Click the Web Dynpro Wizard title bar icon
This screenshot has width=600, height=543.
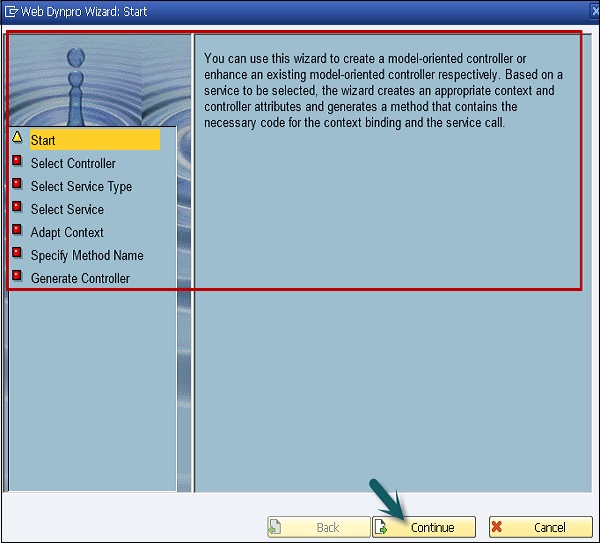[11, 10]
